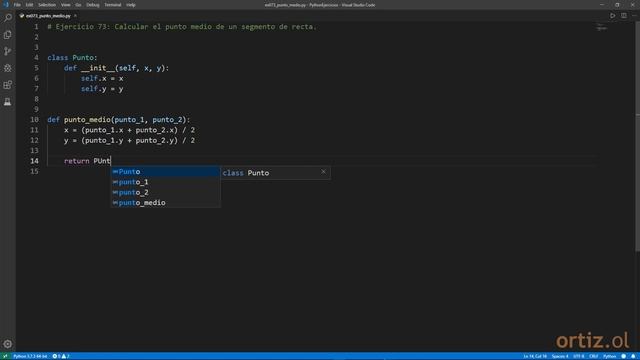Click the 'self.y = y' code line
This screenshot has width=640, height=360.
(102, 89)
